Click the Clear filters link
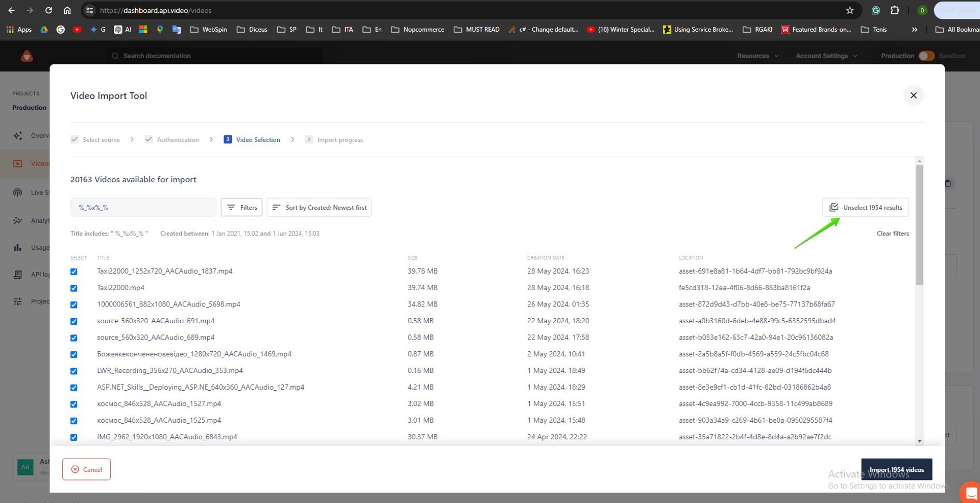Screen dimensions: 980x503 coord(893,233)
